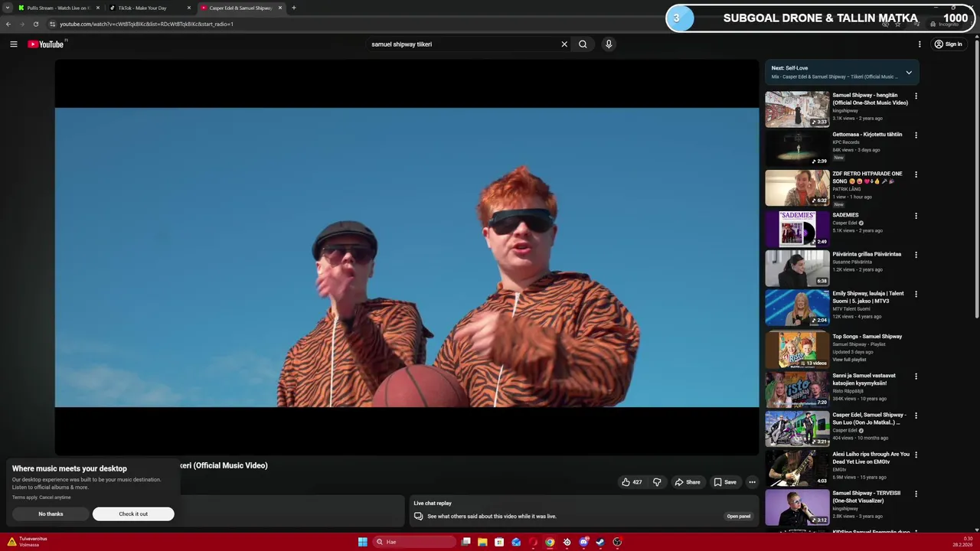
Task: Expand the Next: Self-Love mix chevron
Action: [909, 73]
